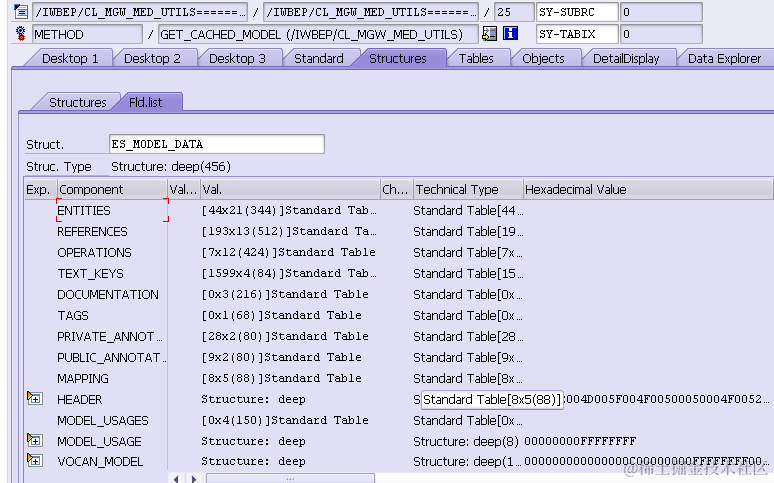Click the [44x21(344)]Standard Tab value
Screen dimensions: 774x483
289,210
